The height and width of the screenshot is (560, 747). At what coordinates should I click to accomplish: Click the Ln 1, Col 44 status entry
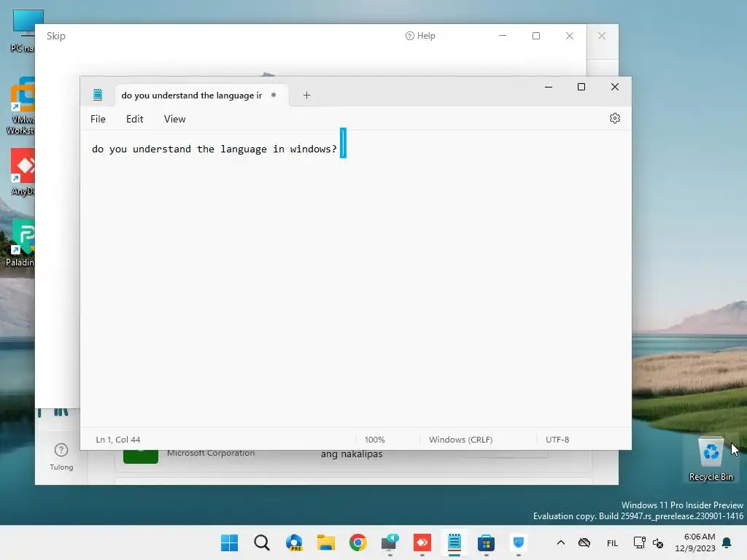(118, 440)
